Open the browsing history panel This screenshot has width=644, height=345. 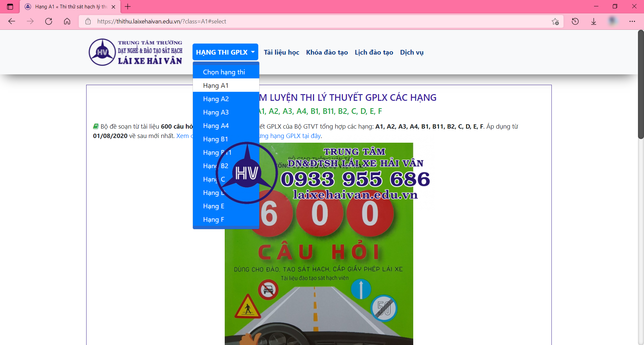[575, 21]
